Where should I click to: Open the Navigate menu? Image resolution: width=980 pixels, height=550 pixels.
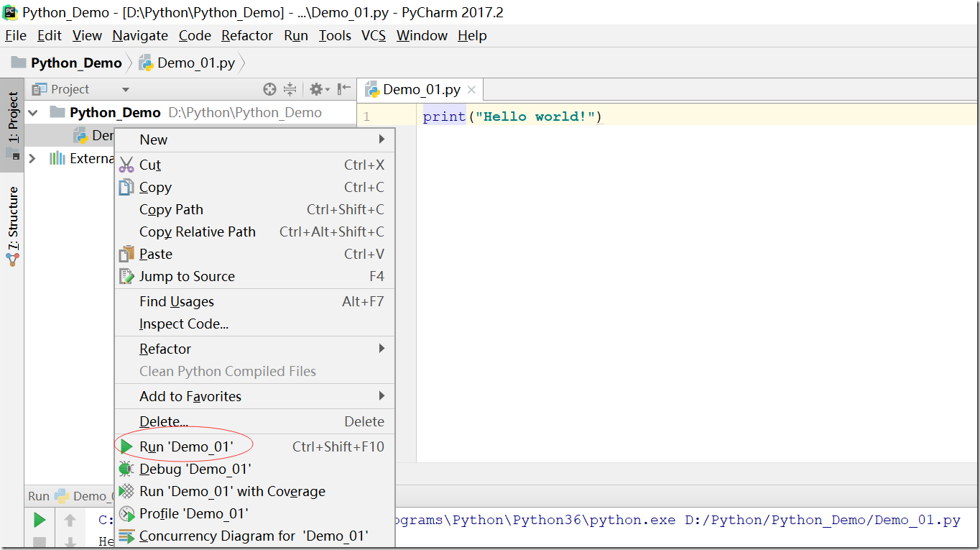coord(140,35)
